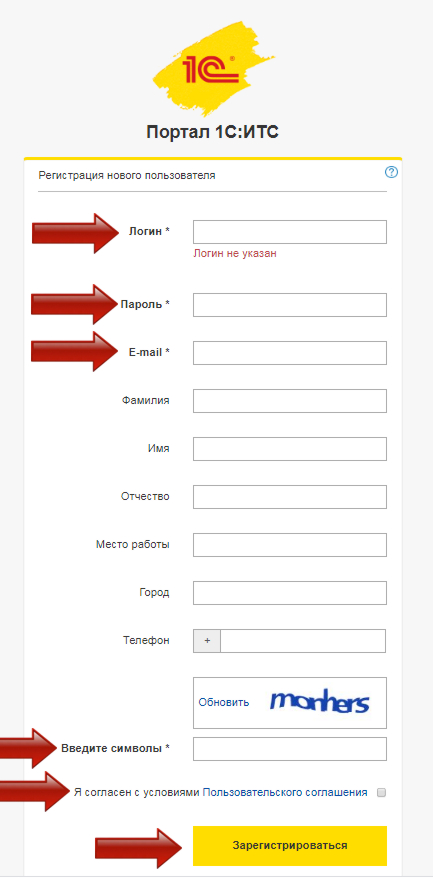Focus the Город input field
Viewport: 433px width, 883px height.
point(290,593)
